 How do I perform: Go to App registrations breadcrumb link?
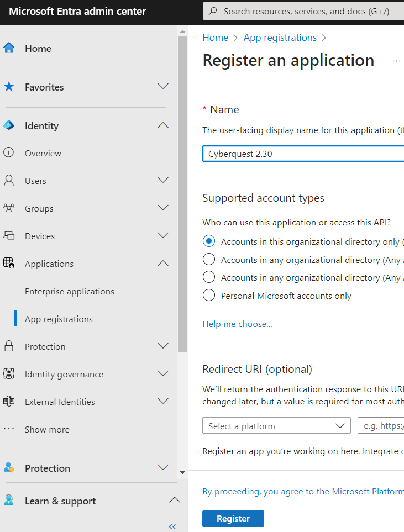click(x=280, y=38)
